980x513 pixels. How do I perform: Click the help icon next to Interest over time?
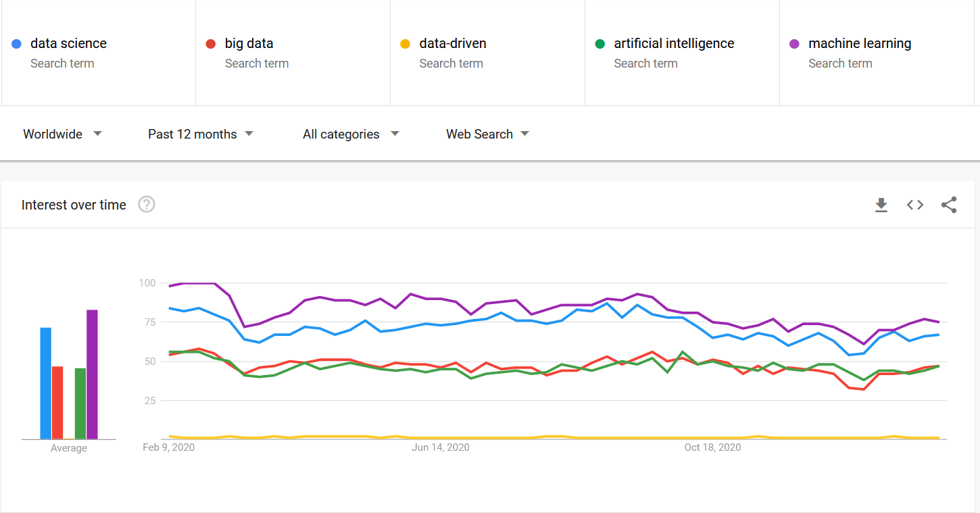click(147, 204)
